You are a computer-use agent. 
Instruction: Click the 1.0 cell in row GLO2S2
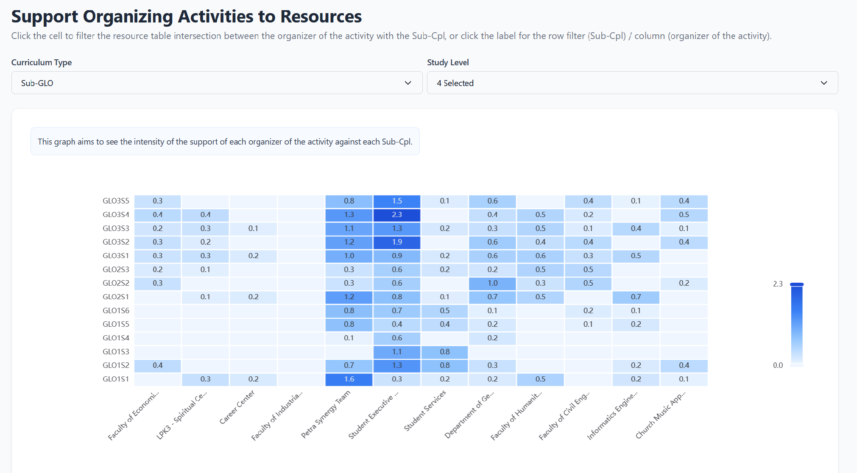(492, 284)
